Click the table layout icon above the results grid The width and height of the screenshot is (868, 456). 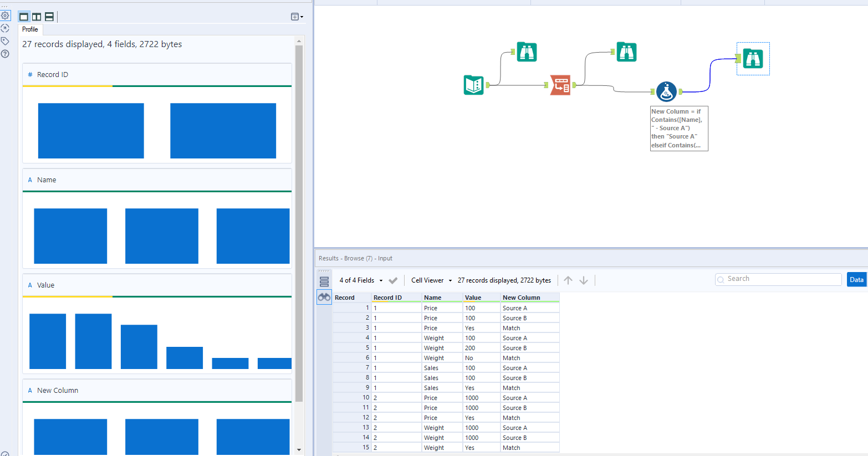[324, 280]
